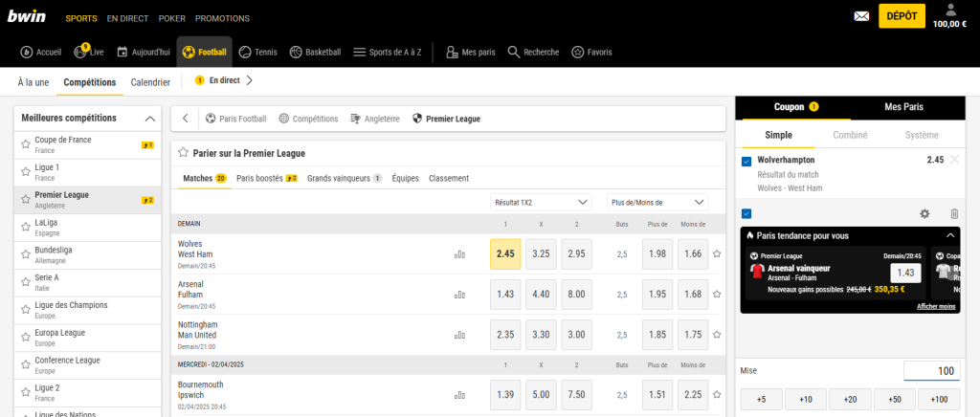Add +5 to the stake
Image resolution: width=980 pixels, height=417 pixels.
click(761, 399)
